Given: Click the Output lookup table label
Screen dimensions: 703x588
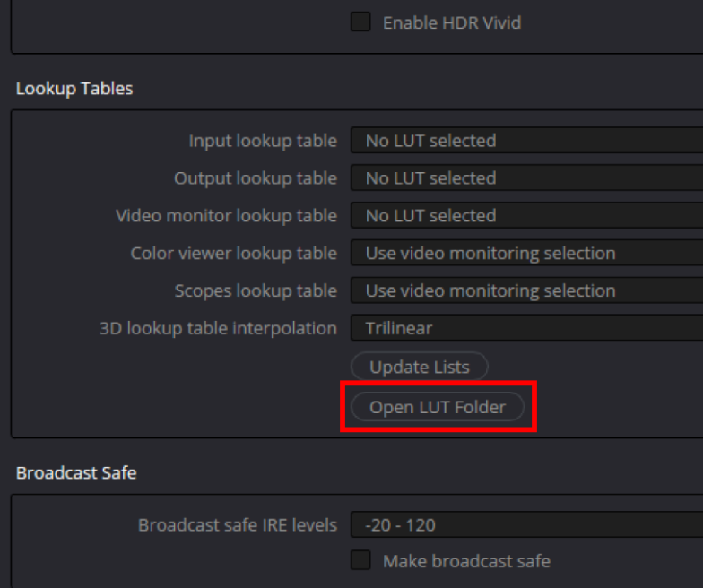Looking at the screenshot, I should pos(256,178).
